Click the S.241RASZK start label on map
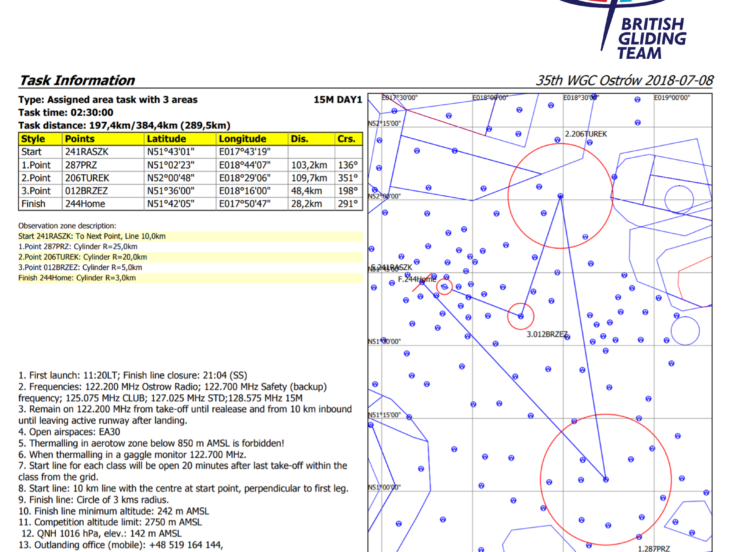The image size is (730, 552). click(390, 268)
